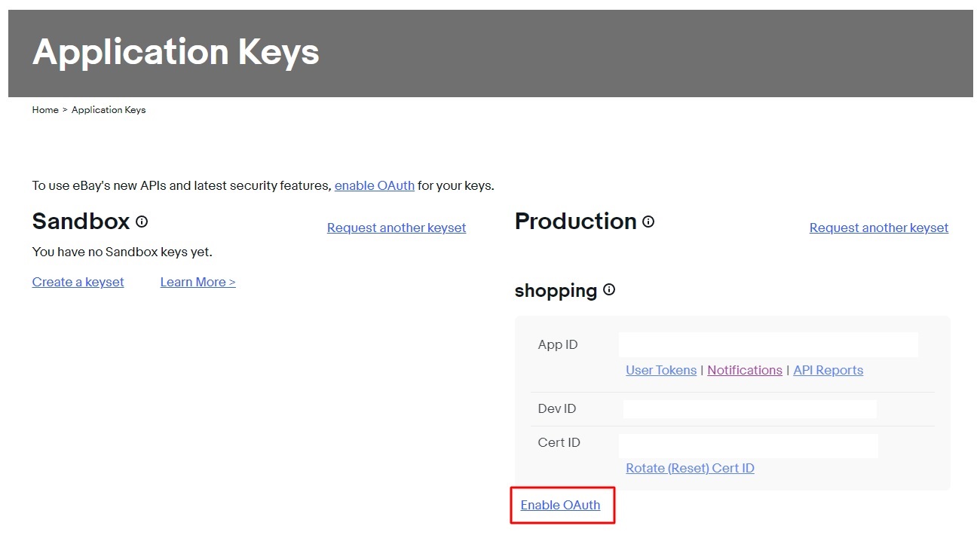This screenshot has height=535, width=980.
Task: Click Rotate (Reset) Cert ID
Action: [690, 468]
